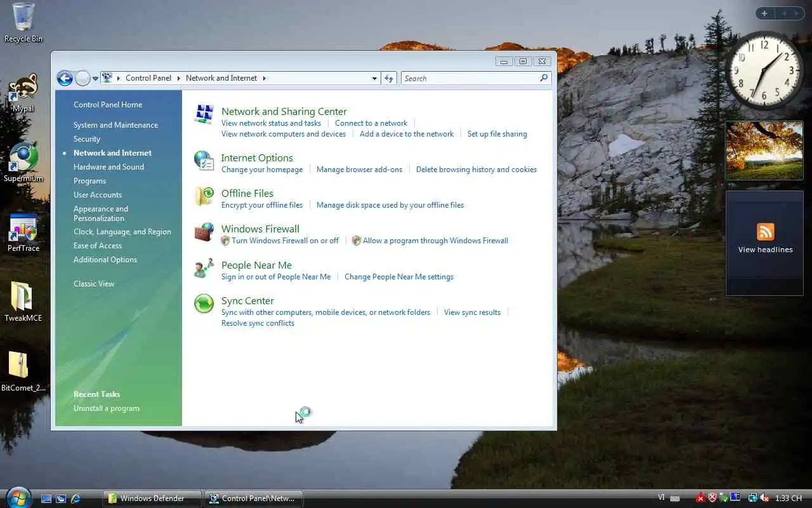This screenshot has height=508, width=812.
Task: Click View network status and tasks
Action: [x=271, y=123]
